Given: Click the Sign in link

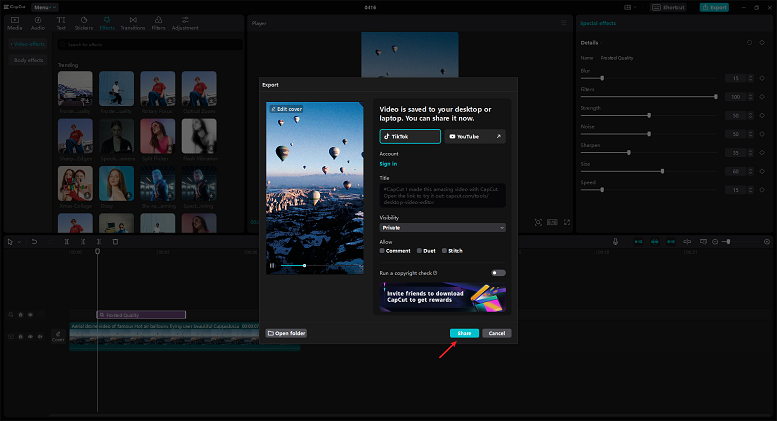Looking at the screenshot, I should [x=388, y=164].
